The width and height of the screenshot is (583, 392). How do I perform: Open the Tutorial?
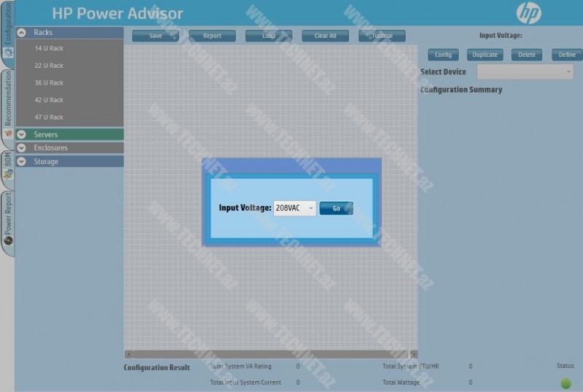click(x=382, y=36)
